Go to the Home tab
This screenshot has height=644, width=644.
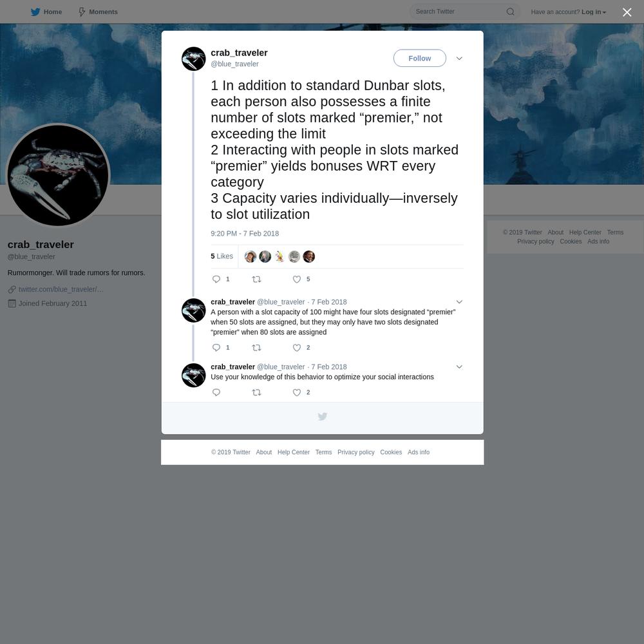coord(46,12)
